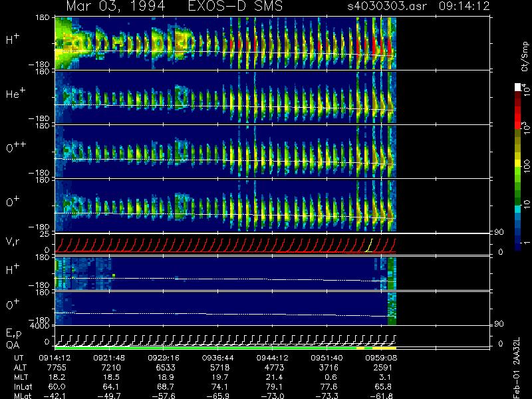Click the InLat value '65.8'
Viewport: 532px width, 399px height.
tap(383, 387)
